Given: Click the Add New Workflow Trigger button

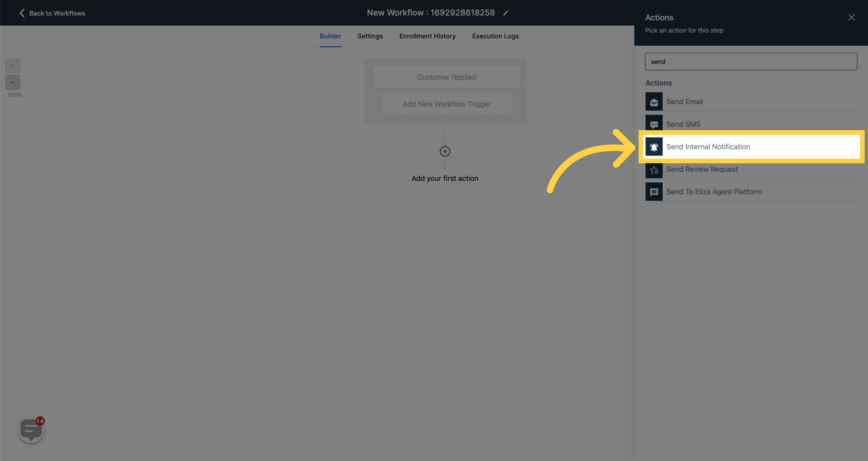Looking at the screenshot, I should click(447, 104).
